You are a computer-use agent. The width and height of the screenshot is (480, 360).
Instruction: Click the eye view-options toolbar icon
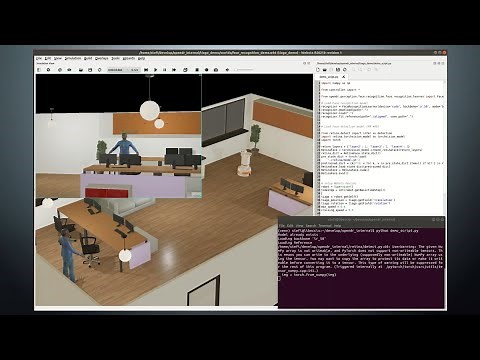(x=69, y=70)
